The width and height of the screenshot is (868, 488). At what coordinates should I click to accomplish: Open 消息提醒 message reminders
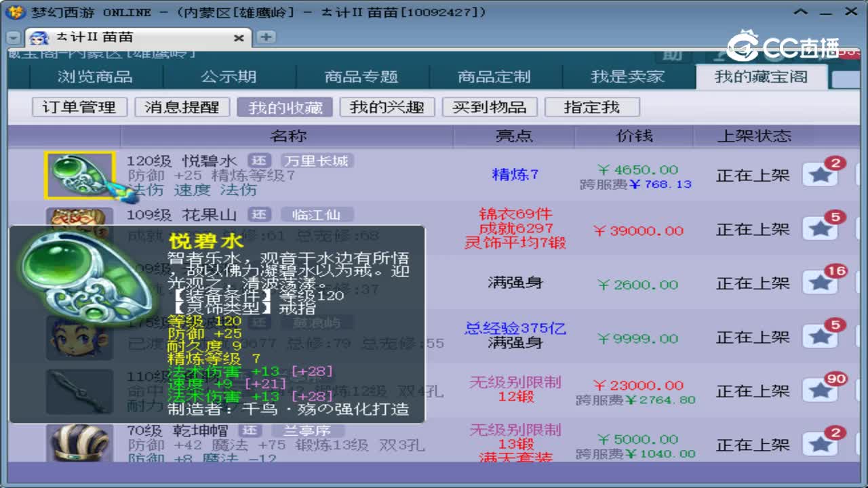pyautogui.click(x=182, y=107)
